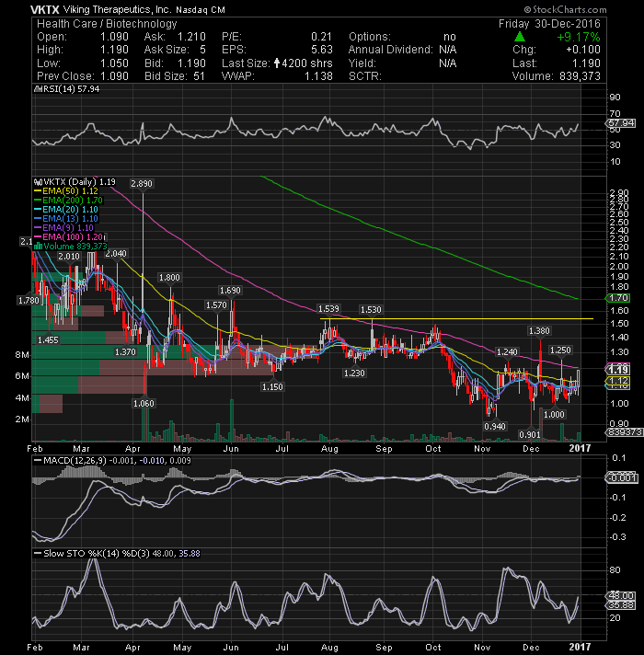The width and height of the screenshot is (644, 655).
Task: Click the Slow STO %K(14) %D(3) legend
Action: 121,554
